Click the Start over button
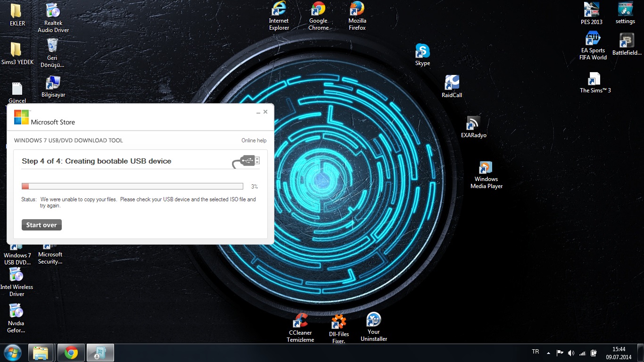 pos(41,225)
